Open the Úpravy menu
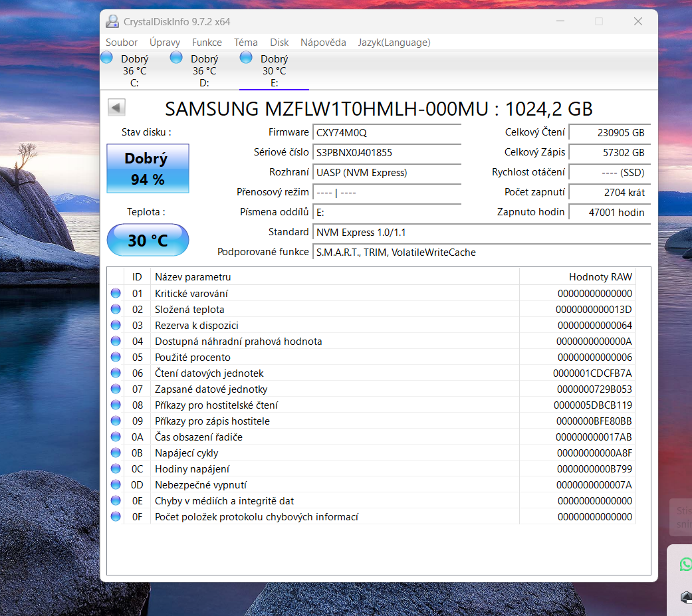The height and width of the screenshot is (616, 692). coord(165,42)
